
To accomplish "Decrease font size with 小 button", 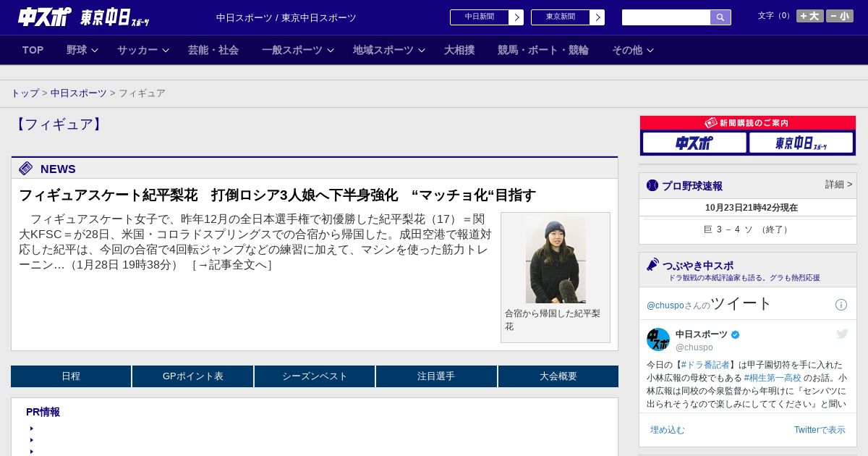I will [x=840, y=16].
